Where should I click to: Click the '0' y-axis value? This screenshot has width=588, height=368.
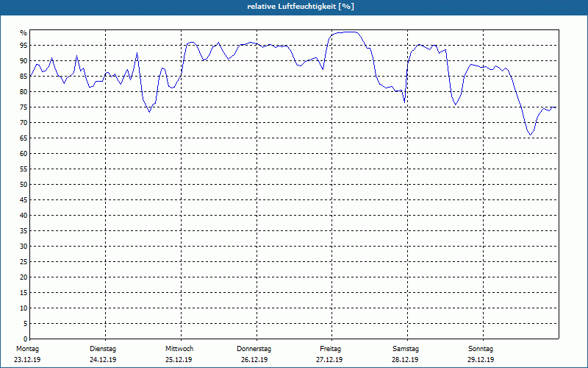[x=26, y=339]
